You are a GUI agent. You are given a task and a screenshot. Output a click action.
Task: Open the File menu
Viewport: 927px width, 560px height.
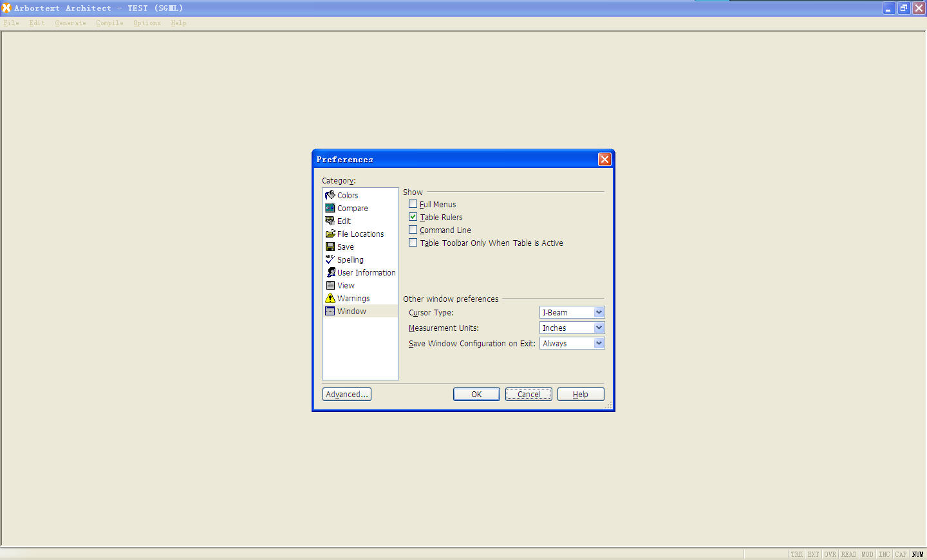pyautogui.click(x=11, y=23)
